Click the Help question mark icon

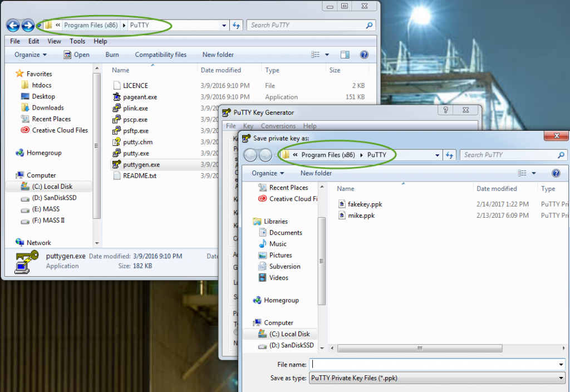point(556,173)
